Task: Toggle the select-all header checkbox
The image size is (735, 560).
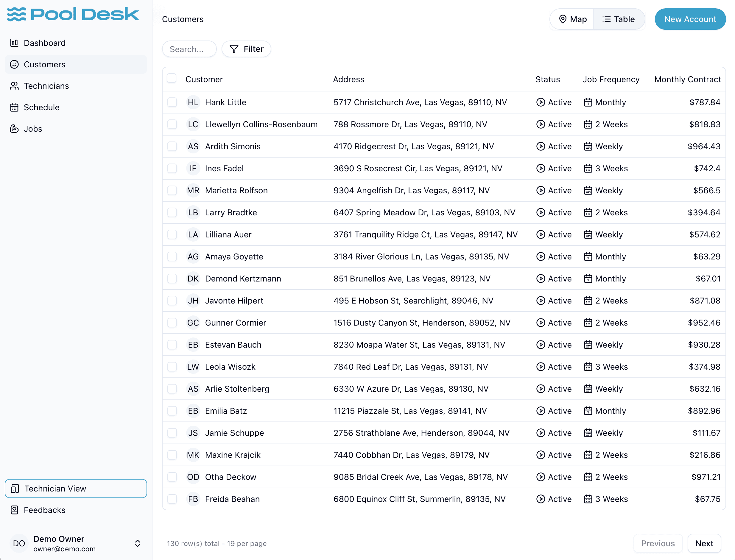Action: pos(172,78)
